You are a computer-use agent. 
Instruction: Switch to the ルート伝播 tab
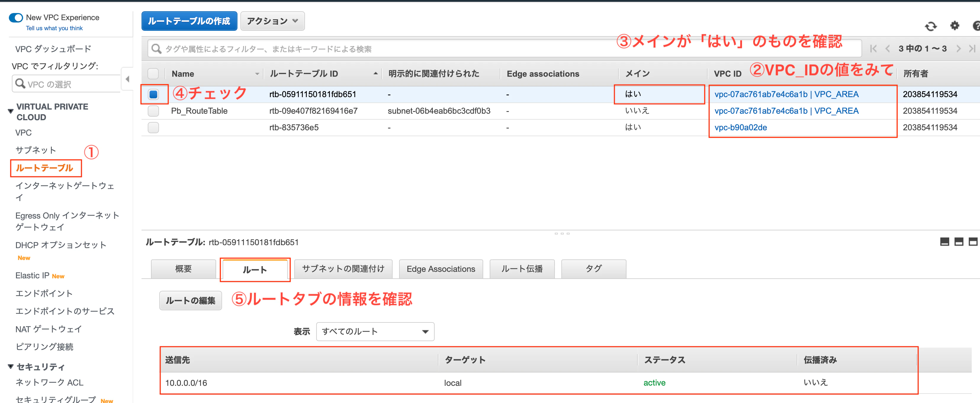[522, 269]
